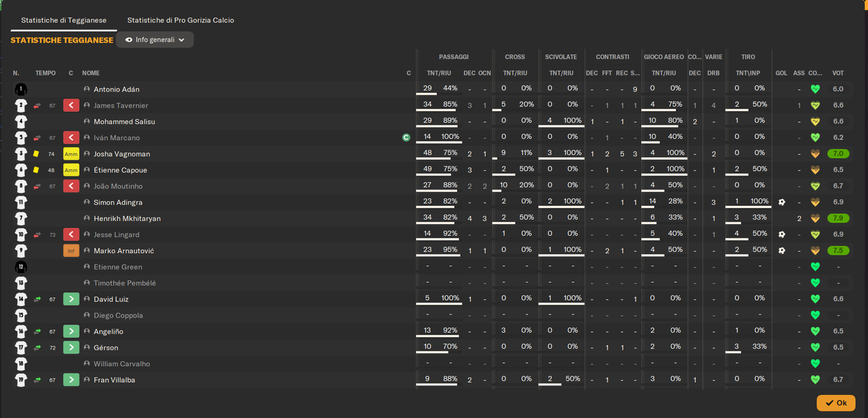This screenshot has width=868, height=418.
Task: Click the captain C badge on Iván Marcano's row
Action: coord(406,138)
